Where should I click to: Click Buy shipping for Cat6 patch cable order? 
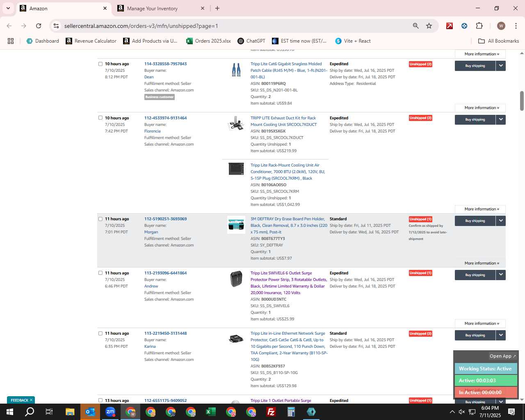click(x=475, y=66)
